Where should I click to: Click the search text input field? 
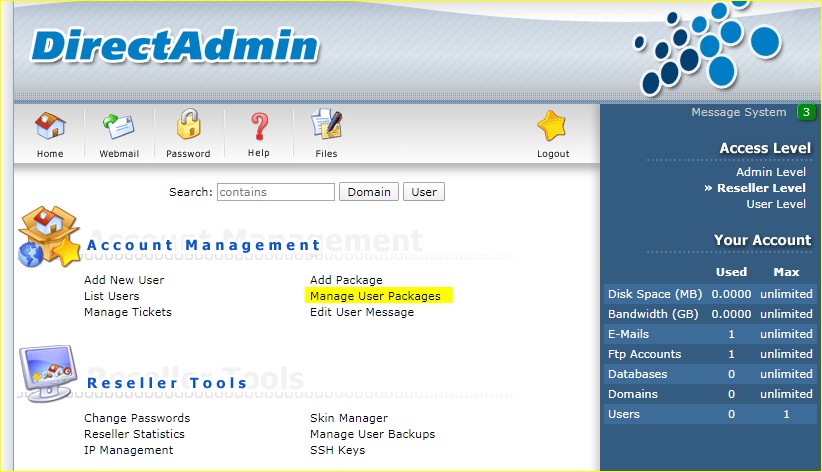(276, 192)
